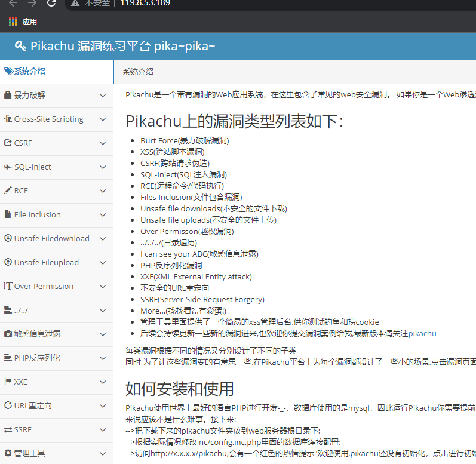
Task: Expand the RCE chevron
Action: 103,191
